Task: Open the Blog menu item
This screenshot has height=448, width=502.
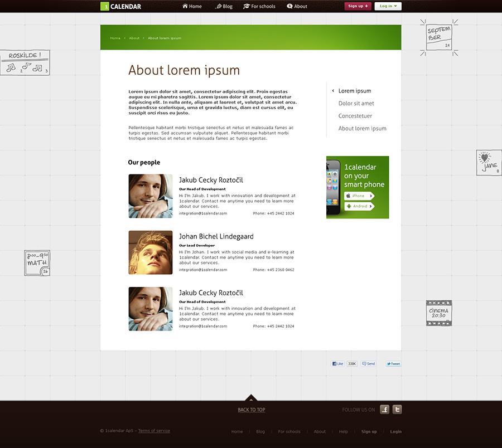Action: point(224,7)
